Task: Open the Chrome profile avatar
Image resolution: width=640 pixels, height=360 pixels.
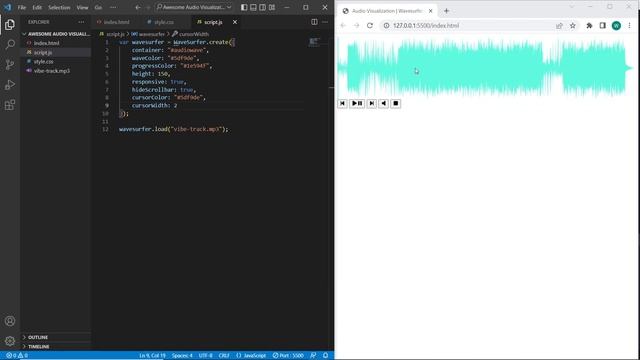Action: pyautogui.click(x=616, y=25)
